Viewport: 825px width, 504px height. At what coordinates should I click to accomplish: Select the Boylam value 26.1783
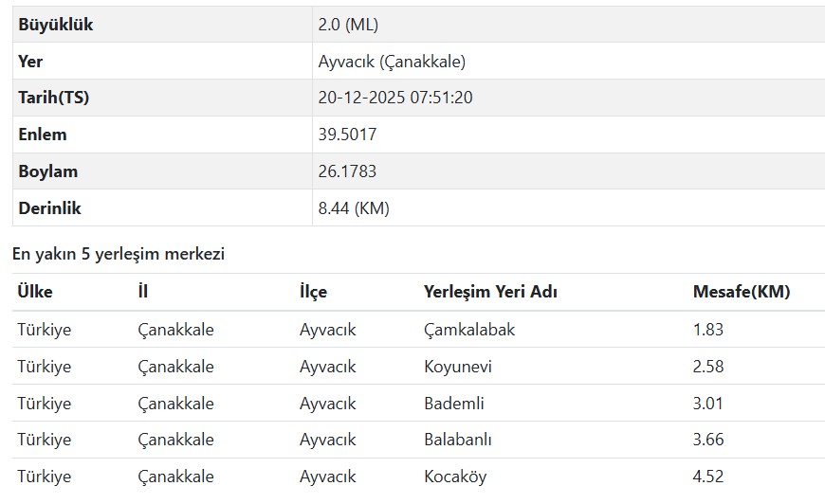coord(347,171)
